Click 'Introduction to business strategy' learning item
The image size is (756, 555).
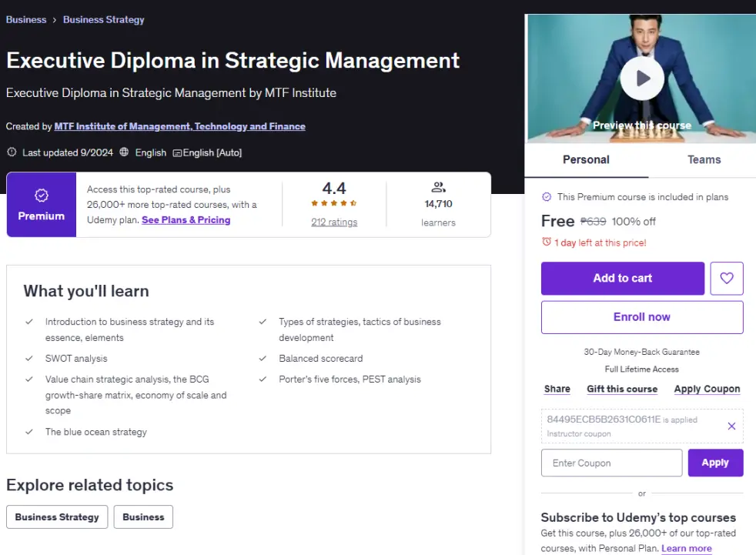(x=129, y=329)
